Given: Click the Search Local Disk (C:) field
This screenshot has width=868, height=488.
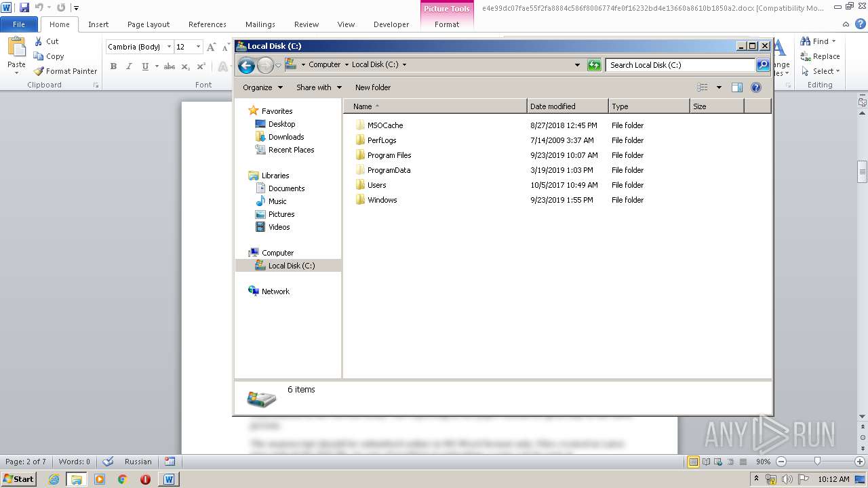Looking at the screenshot, I should (679, 65).
